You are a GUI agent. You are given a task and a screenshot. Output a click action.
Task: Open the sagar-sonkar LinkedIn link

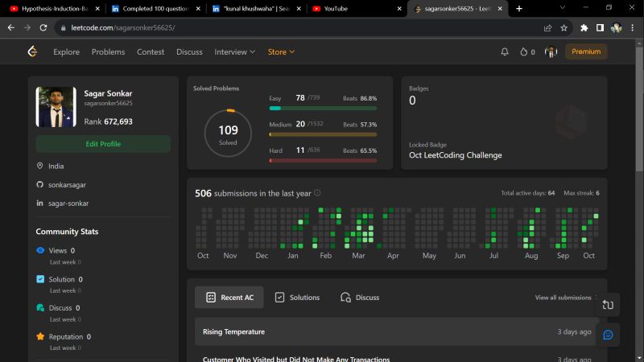pyautogui.click(x=68, y=204)
